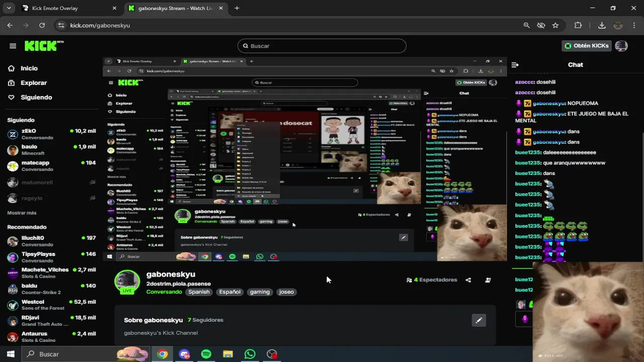Open Explorar in the sidebar
Screen dimensions: 644x362
coord(34,83)
